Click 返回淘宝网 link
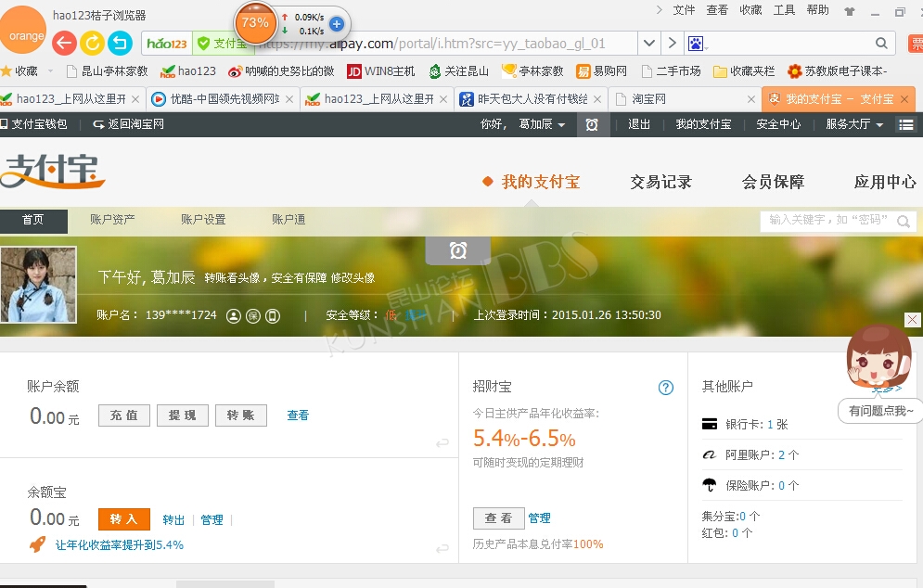This screenshot has height=588, width=923. [x=128, y=124]
